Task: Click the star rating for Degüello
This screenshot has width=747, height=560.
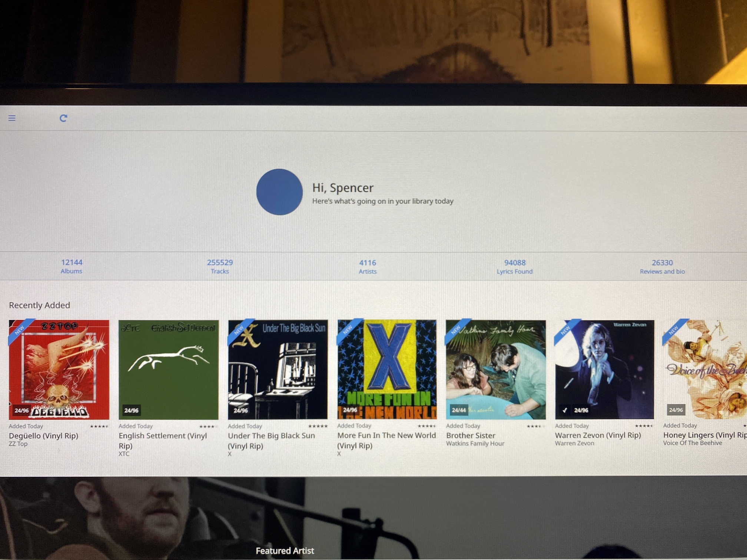Action: tap(99, 426)
